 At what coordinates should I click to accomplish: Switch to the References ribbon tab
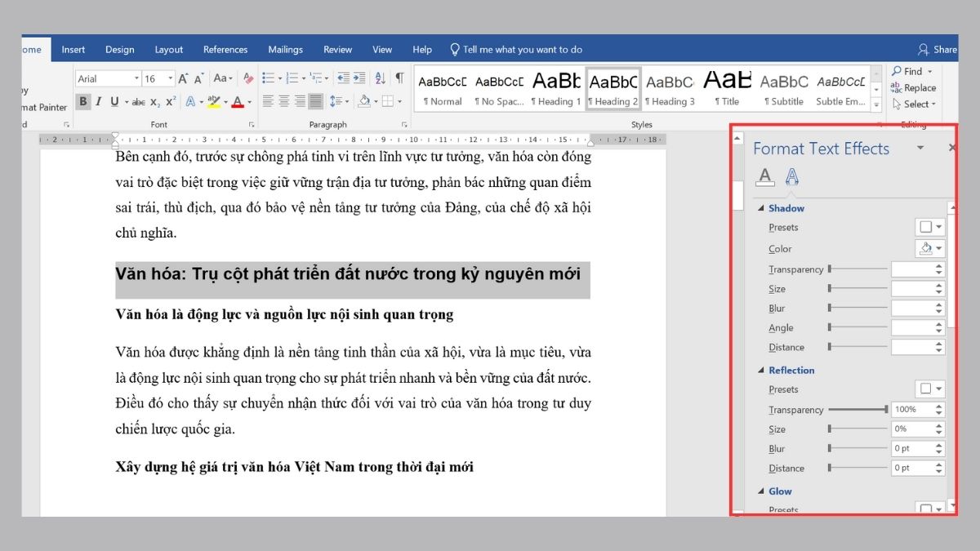click(225, 50)
